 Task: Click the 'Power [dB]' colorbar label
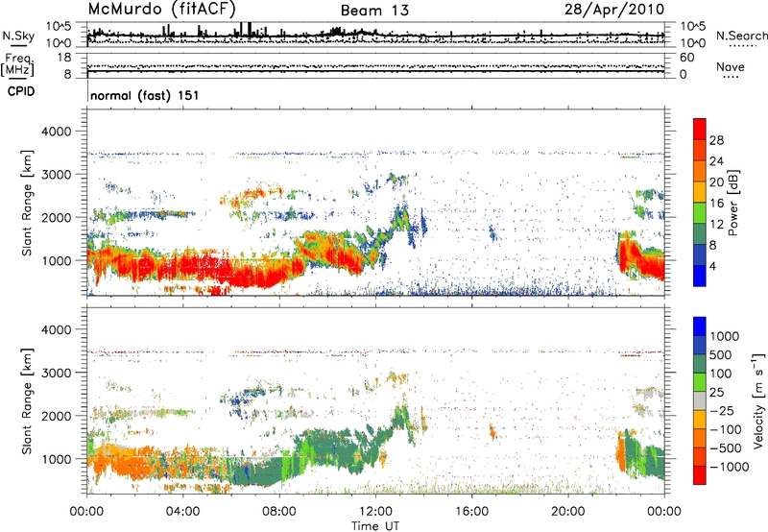point(733,203)
